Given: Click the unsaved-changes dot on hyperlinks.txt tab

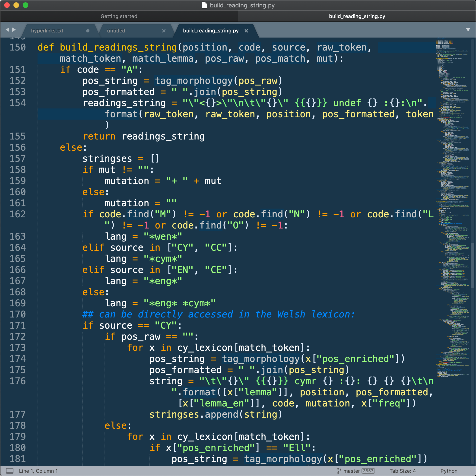Looking at the screenshot, I should point(87,31).
